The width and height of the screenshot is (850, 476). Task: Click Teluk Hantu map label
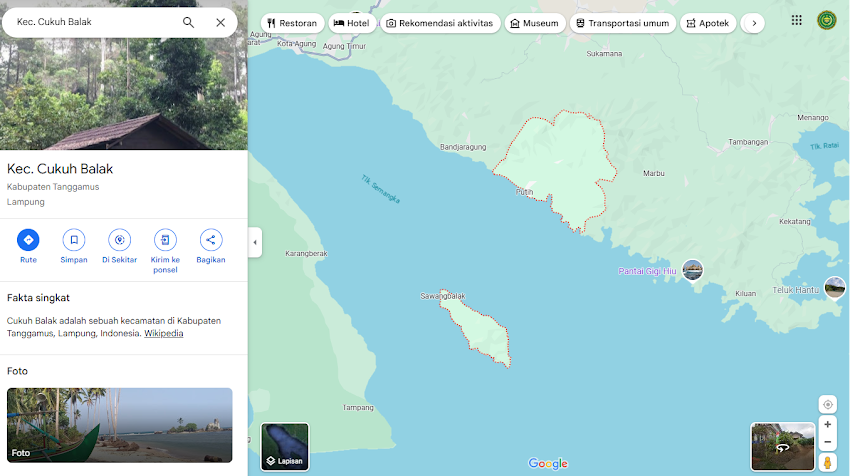(x=795, y=290)
